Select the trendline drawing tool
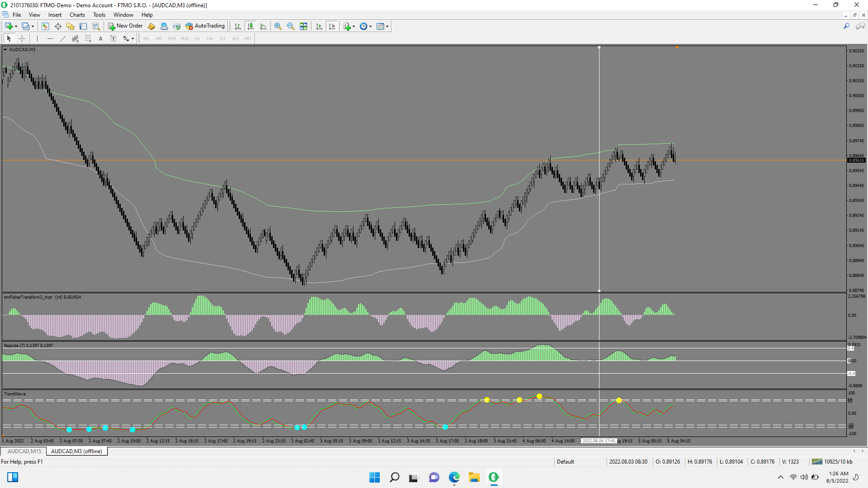Viewport: 868px width, 488px height. click(x=63, y=39)
